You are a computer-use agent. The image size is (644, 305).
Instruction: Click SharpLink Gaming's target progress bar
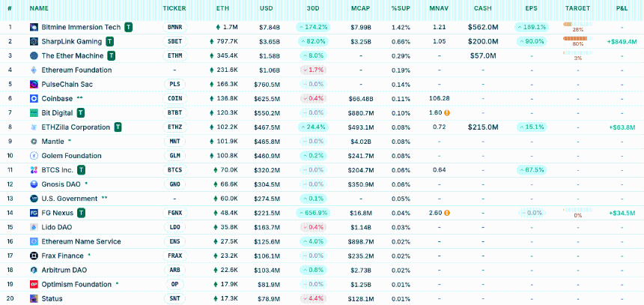click(x=577, y=38)
